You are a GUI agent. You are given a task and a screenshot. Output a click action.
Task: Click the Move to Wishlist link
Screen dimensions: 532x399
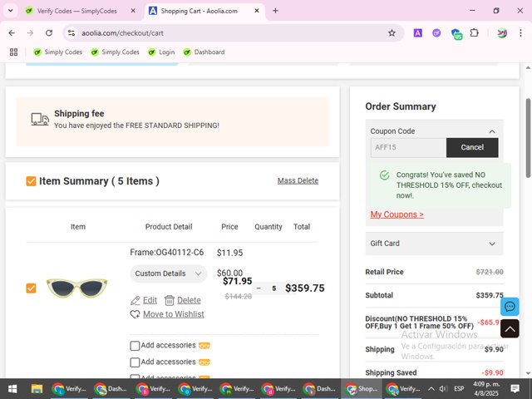click(174, 314)
